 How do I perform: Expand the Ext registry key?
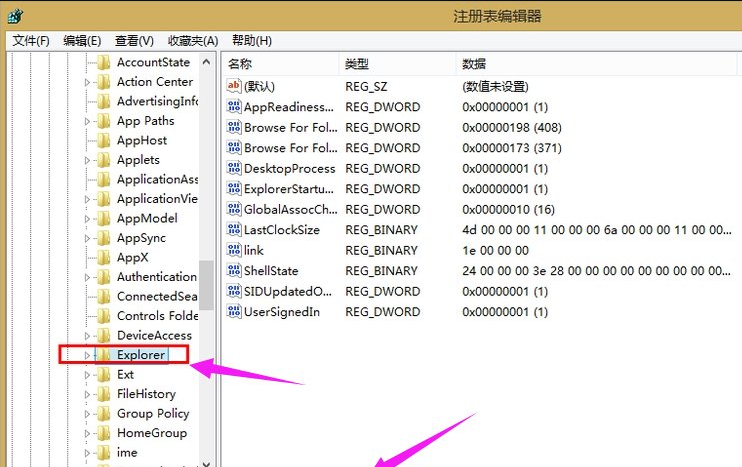87,375
